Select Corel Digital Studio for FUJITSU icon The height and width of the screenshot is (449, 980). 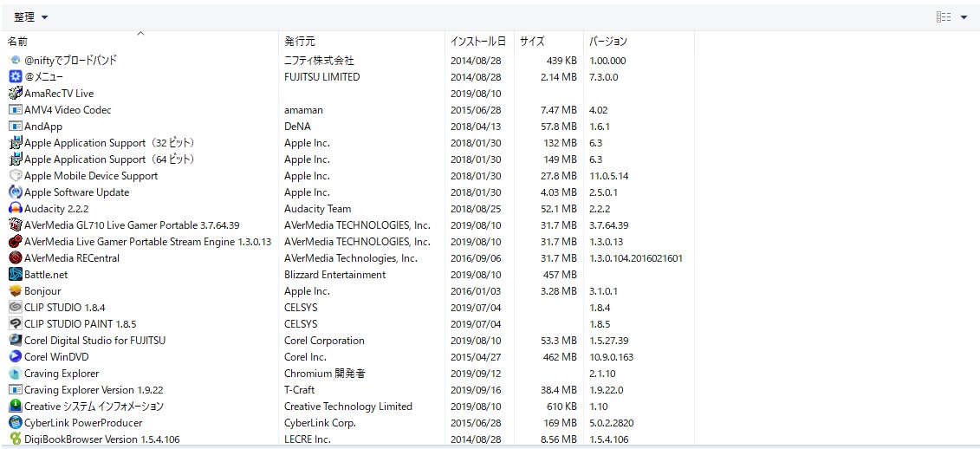coord(16,340)
